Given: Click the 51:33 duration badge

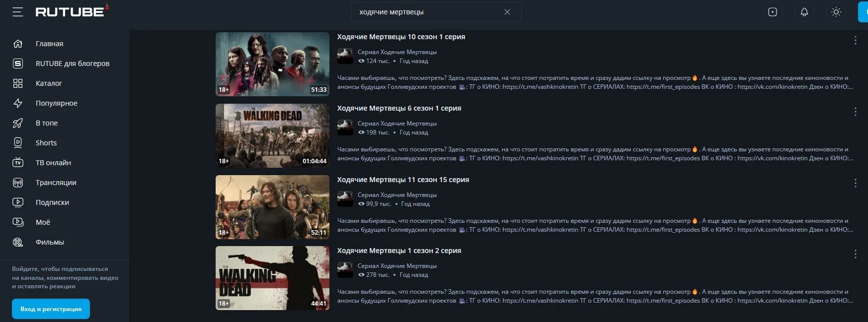Looking at the screenshot, I should pyautogui.click(x=318, y=90).
